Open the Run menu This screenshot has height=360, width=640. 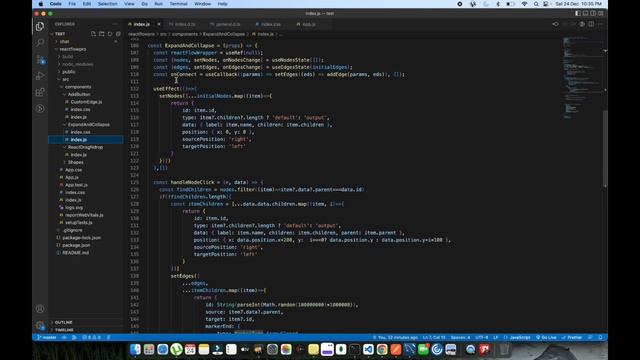point(158,4)
